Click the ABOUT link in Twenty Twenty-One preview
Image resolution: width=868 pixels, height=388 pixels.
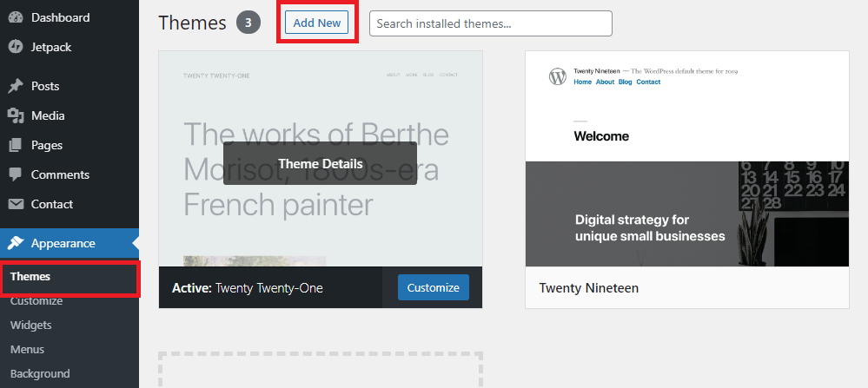[393, 76]
